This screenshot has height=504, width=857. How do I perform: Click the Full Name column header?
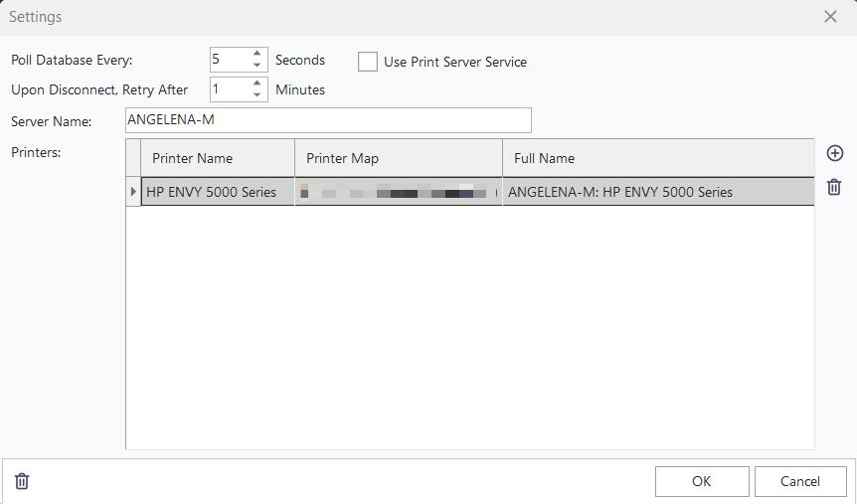[x=656, y=158]
